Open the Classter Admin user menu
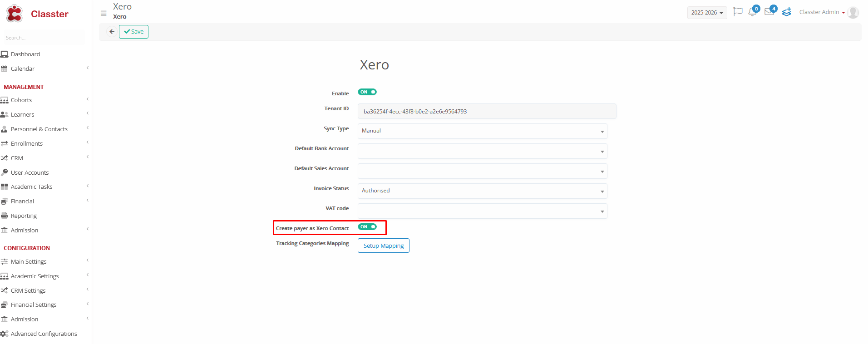868x344 pixels. (822, 12)
